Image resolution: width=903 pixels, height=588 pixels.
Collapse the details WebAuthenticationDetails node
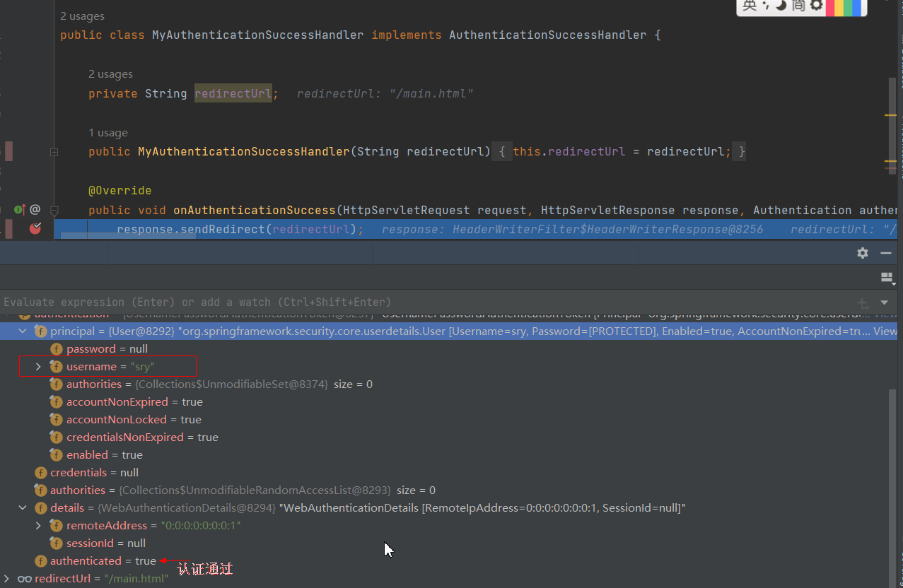tap(22, 507)
